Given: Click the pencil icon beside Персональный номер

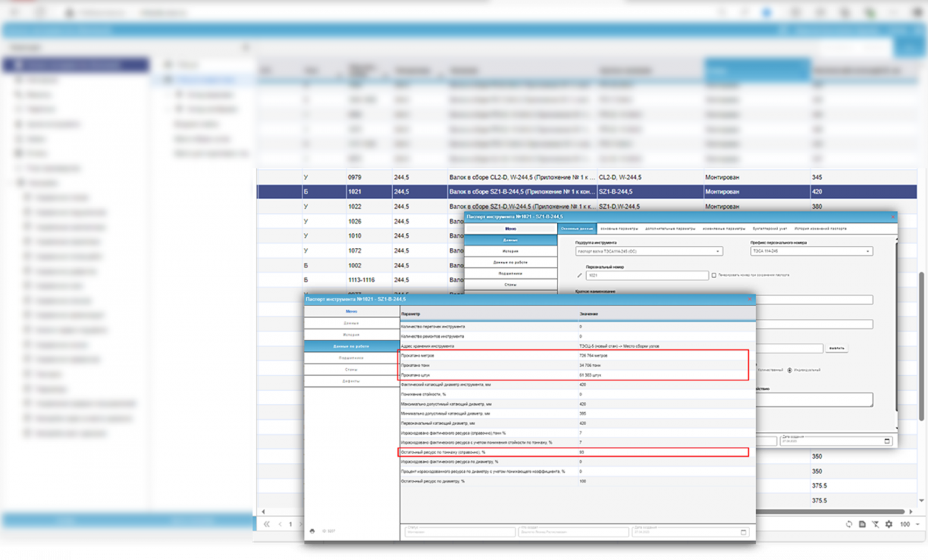Looking at the screenshot, I should (579, 275).
